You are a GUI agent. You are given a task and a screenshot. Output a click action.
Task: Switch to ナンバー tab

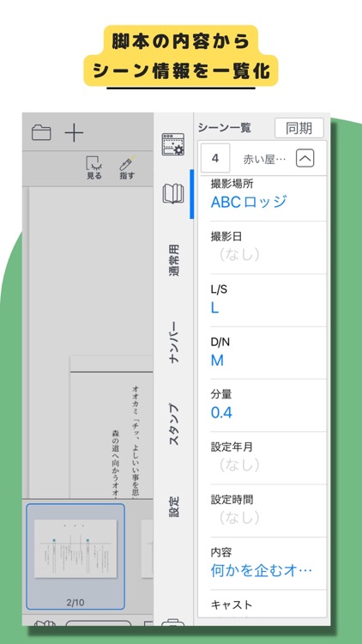point(174,342)
